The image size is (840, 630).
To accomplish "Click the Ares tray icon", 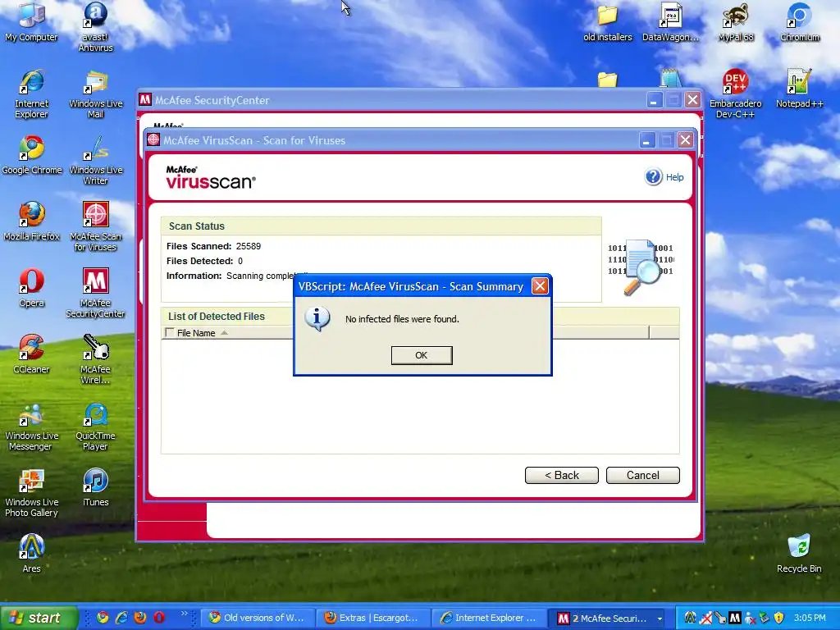I will pos(691,618).
